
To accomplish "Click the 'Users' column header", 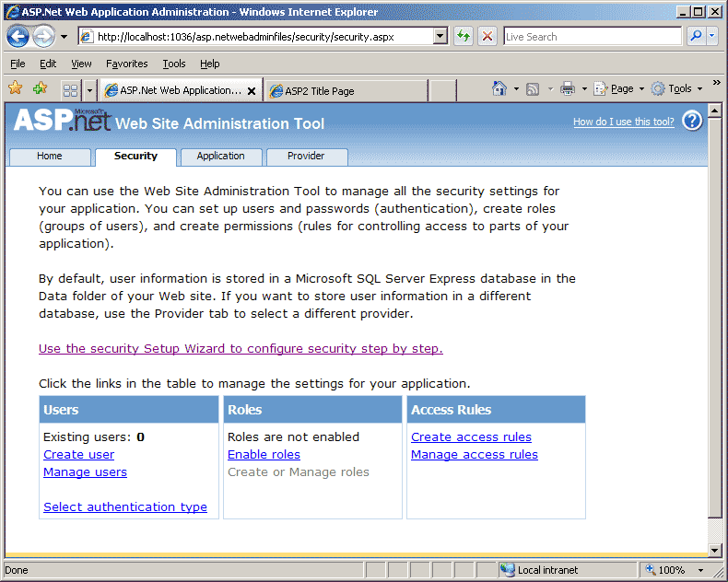I will pos(129,410).
